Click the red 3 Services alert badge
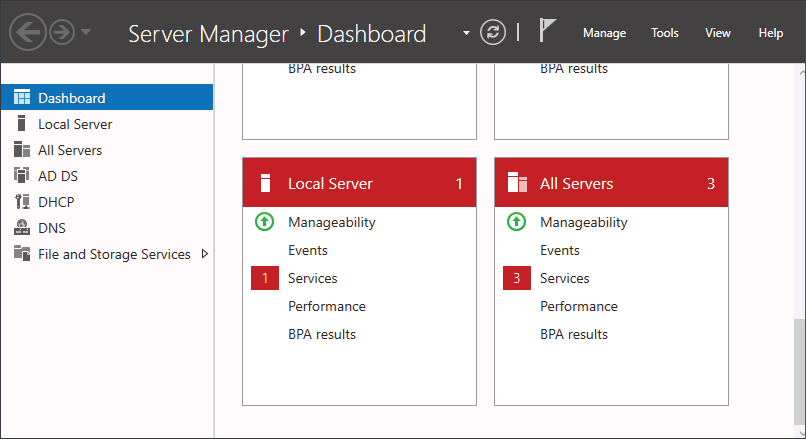Viewport: 806px width, 439px height. [517, 278]
